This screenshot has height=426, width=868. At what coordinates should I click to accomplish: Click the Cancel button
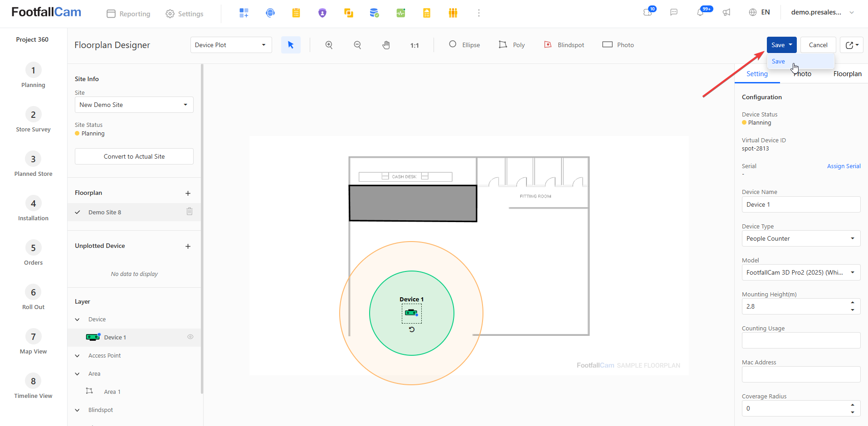pyautogui.click(x=818, y=45)
